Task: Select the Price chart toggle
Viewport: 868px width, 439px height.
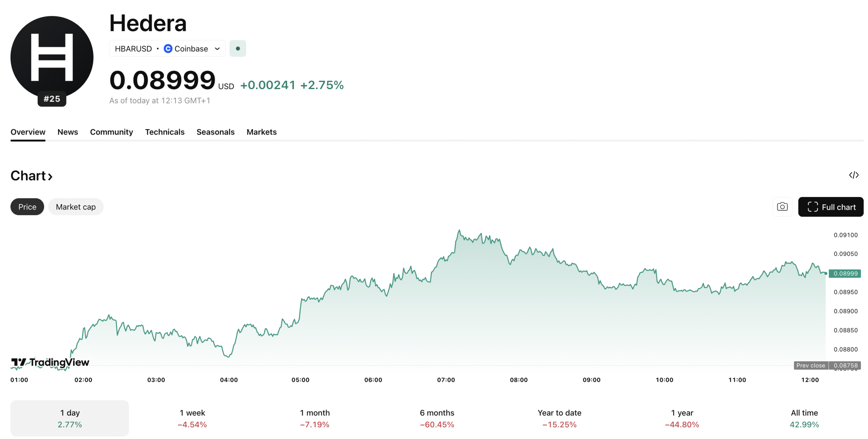Action: coord(27,207)
